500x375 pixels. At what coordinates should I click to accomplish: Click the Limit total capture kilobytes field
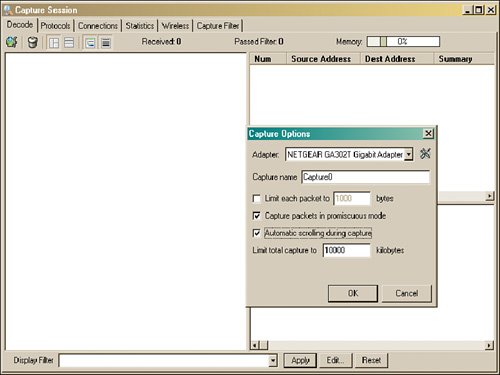(346, 250)
